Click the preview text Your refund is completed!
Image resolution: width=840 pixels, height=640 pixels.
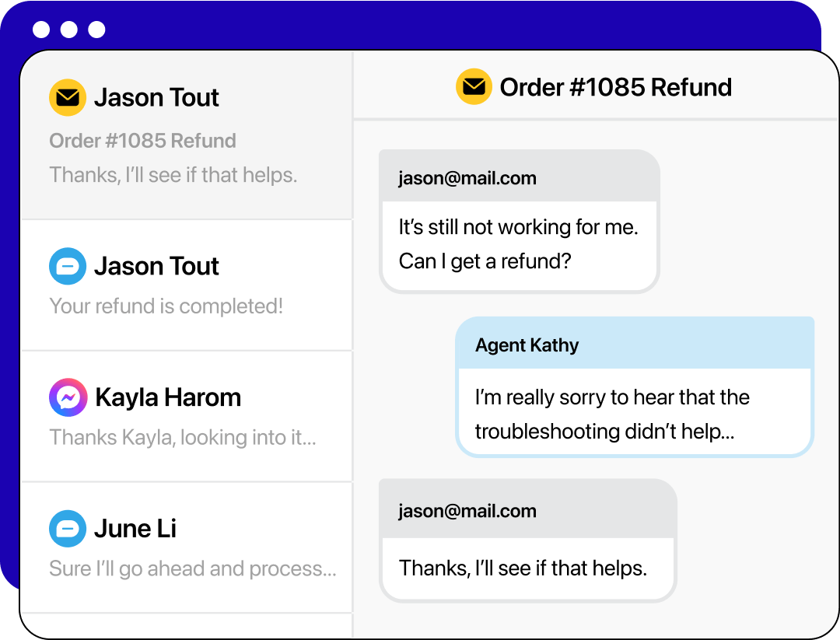166,306
